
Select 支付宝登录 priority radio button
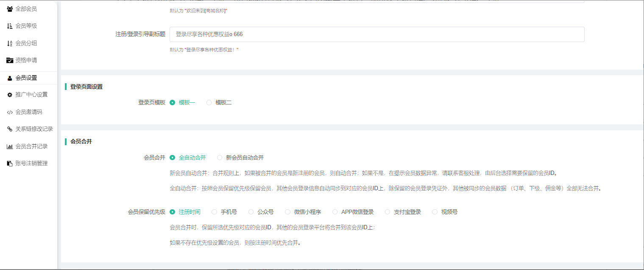coord(388,212)
